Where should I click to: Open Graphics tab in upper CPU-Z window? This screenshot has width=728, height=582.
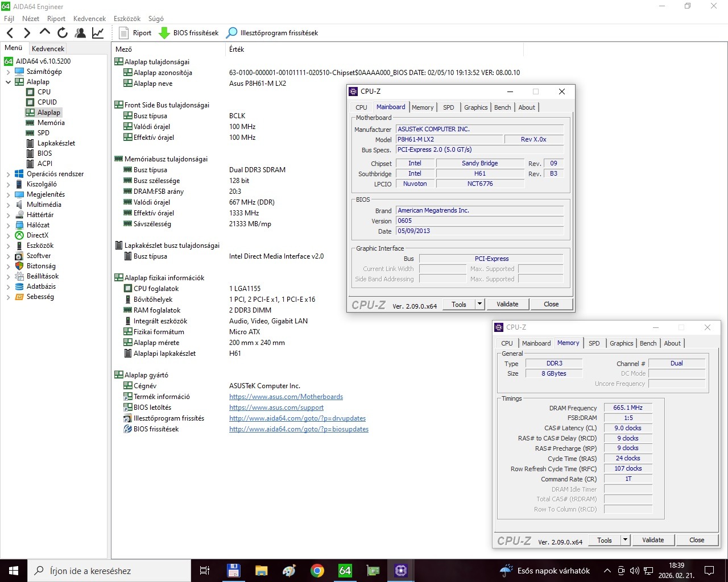point(475,107)
